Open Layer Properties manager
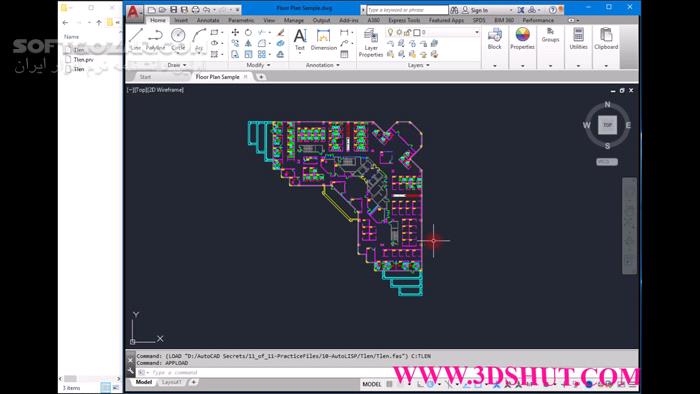The width and height of the screenshot is (700, 394). pos(371,43)
